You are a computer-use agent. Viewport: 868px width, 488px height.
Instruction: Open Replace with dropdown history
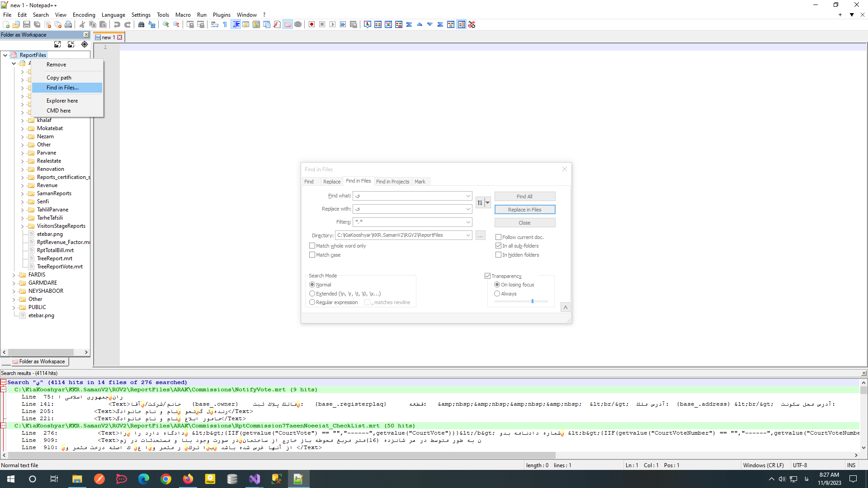468,209
